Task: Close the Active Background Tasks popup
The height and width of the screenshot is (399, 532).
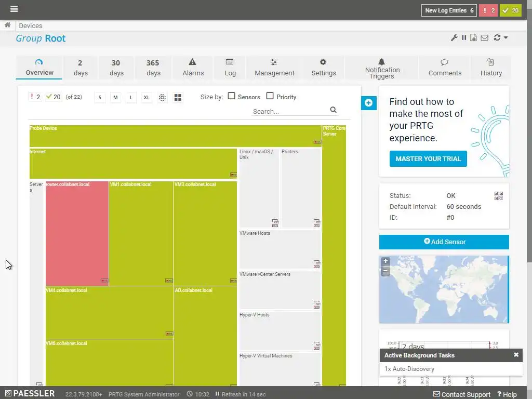Action: [516, 354]
